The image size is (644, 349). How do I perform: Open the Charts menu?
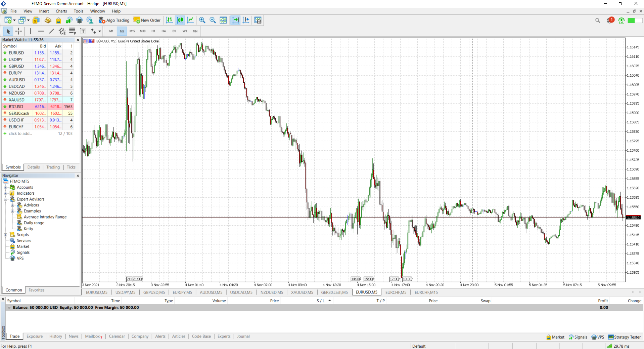[x=61, y=11]
